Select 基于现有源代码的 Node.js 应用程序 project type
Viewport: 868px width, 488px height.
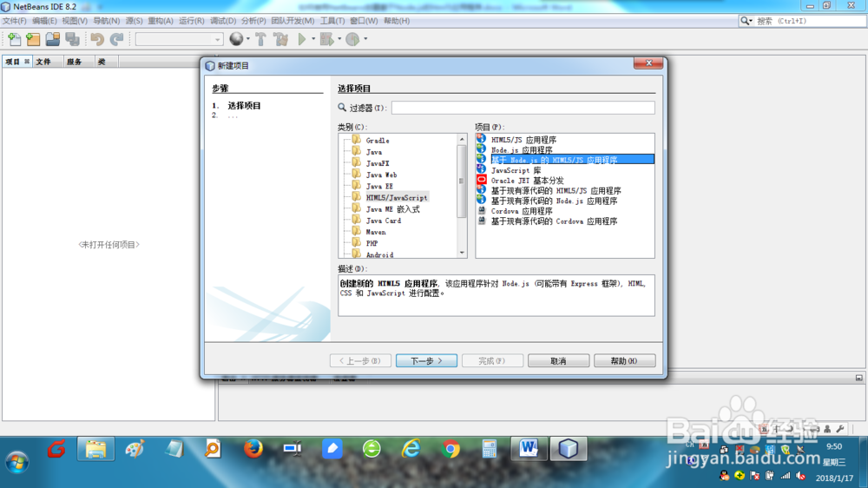554,201
